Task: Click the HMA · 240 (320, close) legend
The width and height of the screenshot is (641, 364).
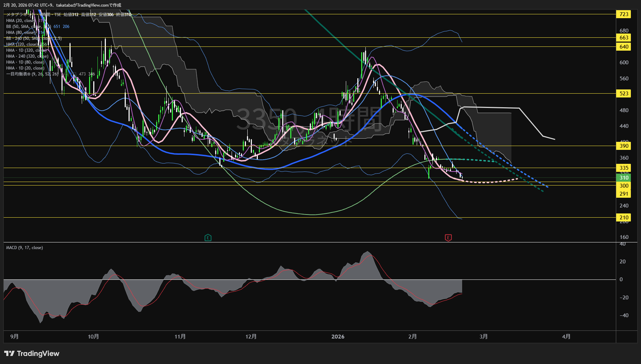Action: (x=27, y=56)
